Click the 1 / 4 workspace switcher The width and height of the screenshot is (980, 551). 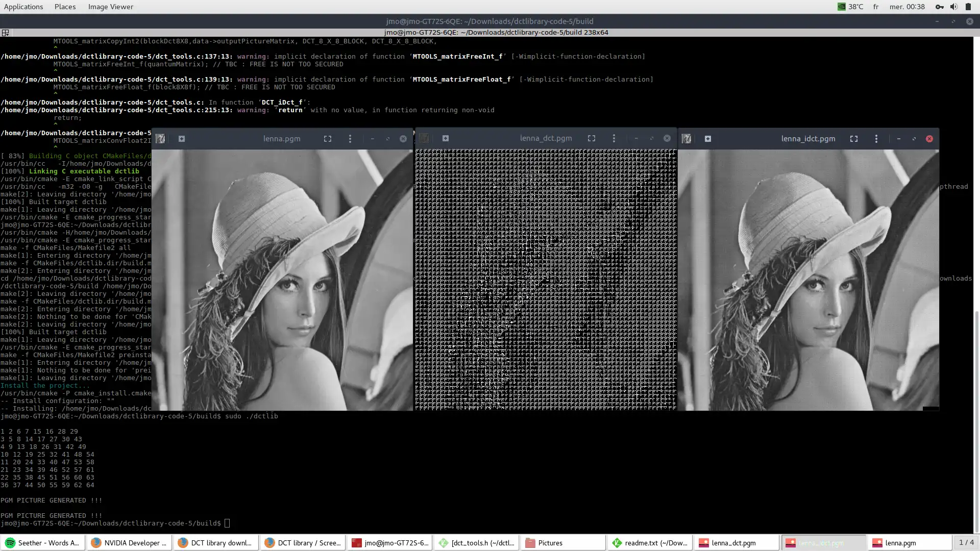click(966, 543)
